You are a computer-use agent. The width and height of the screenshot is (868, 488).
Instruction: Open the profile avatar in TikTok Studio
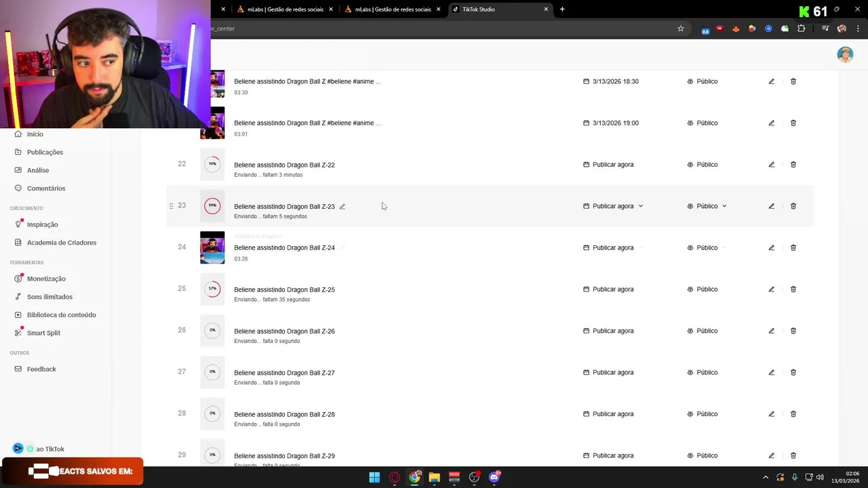[x=845, y=55]
